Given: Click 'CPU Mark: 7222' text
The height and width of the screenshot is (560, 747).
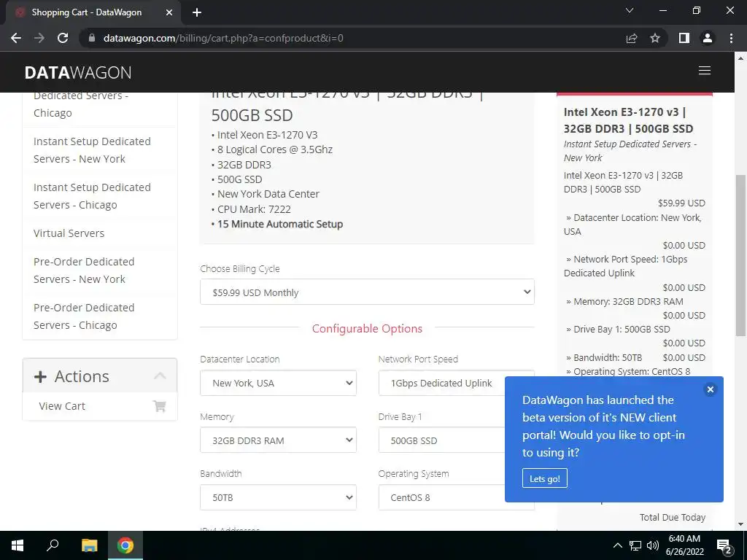Looking at the screenshot, I should 254,209.
